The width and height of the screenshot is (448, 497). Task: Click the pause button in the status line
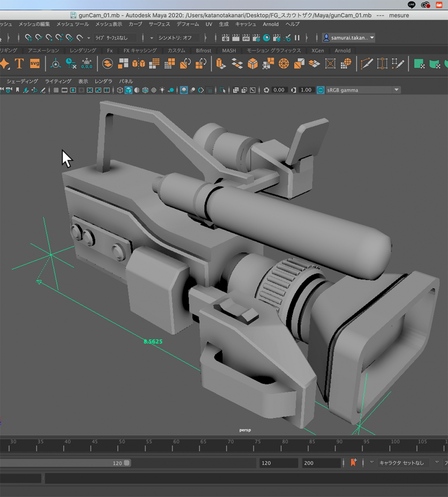[297, 37]
